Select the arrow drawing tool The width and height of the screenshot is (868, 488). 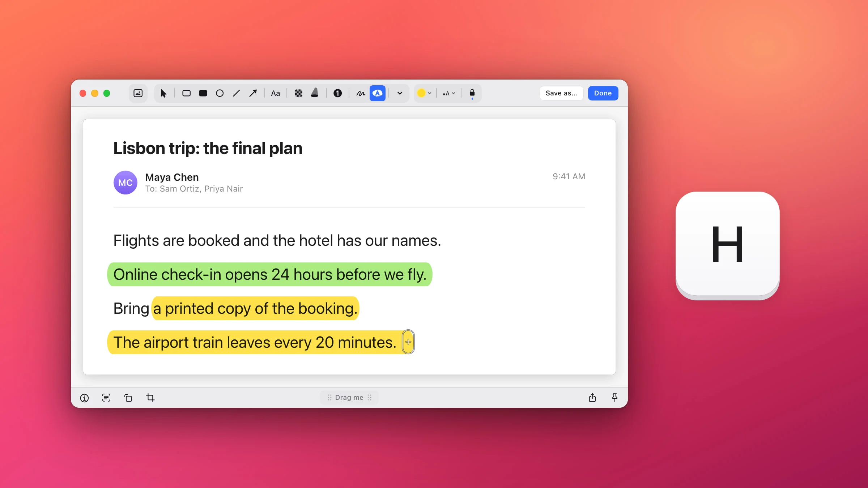click(x=253, y=93)
